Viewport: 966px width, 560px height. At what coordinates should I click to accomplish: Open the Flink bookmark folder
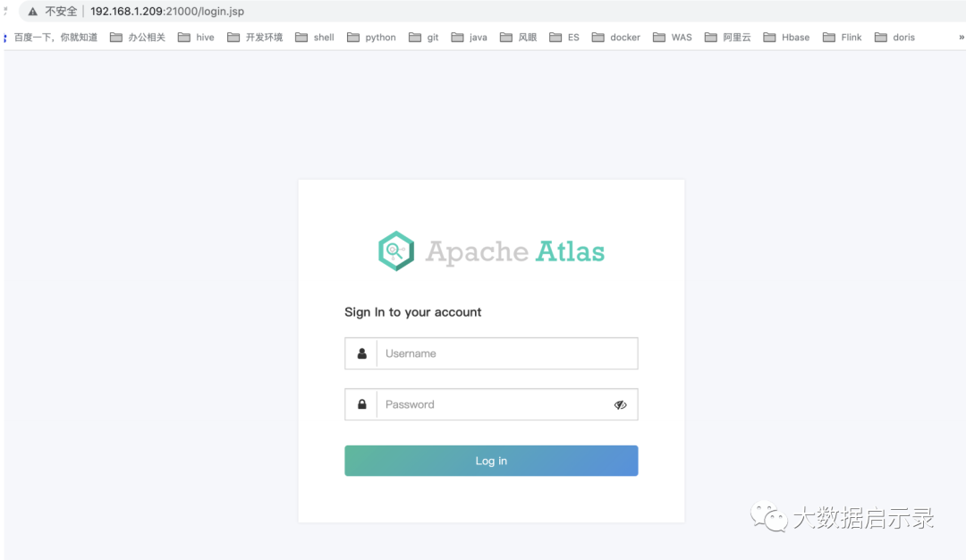coord(843,38)
